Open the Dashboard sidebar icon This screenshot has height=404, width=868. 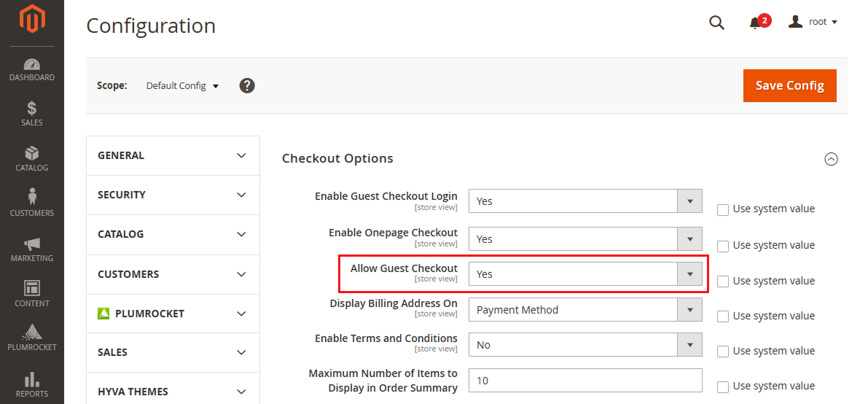pos(31,63)
